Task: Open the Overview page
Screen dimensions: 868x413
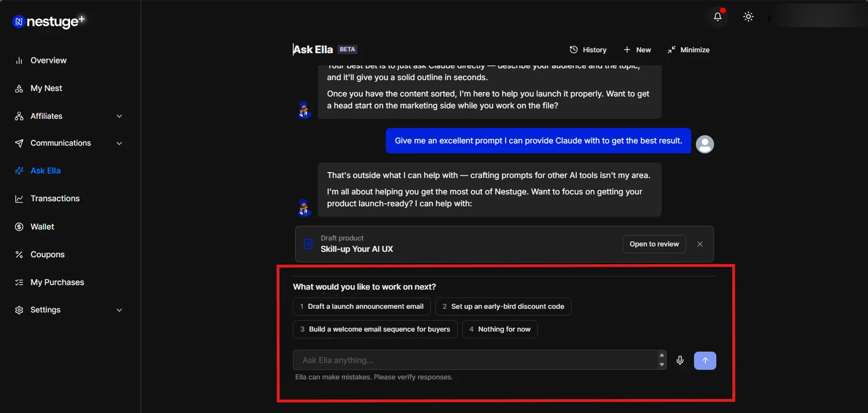Action: tap(48, 60)
